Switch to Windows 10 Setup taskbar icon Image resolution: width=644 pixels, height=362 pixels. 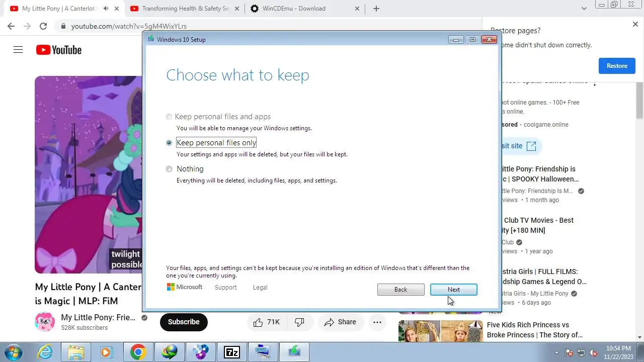click(x=294, y=352)
